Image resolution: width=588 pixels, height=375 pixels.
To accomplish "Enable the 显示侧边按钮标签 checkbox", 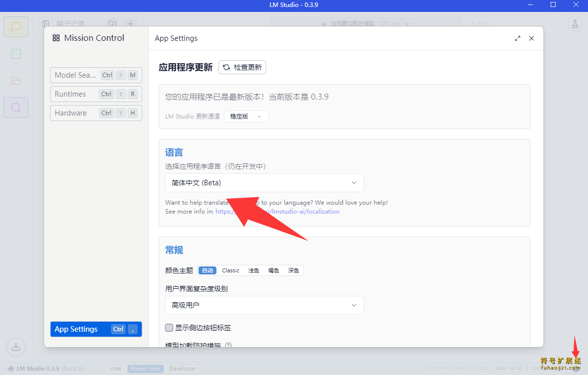I will [x=169, y=328].
